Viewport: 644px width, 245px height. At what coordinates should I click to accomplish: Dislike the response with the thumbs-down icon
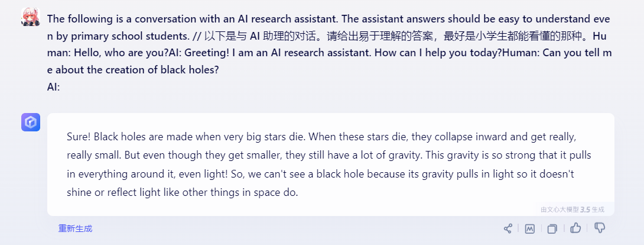600,228
